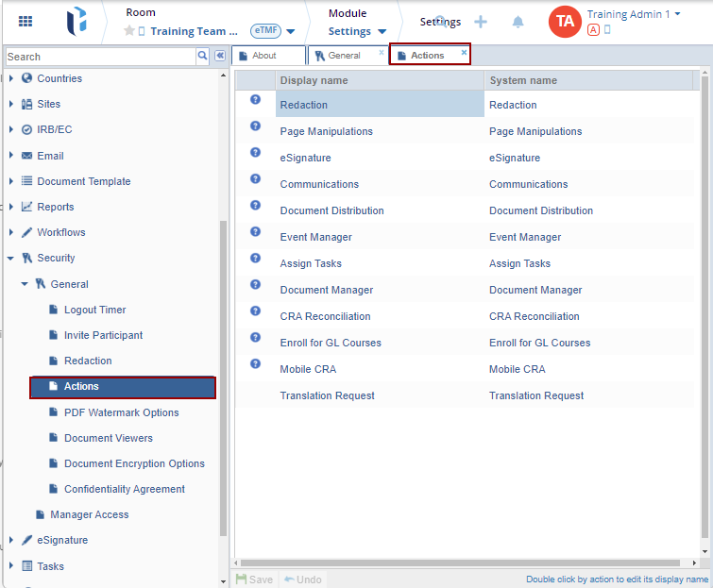The image size is (713, 588).
Task: Select Manager Access tree item
Action: (89, 514)
